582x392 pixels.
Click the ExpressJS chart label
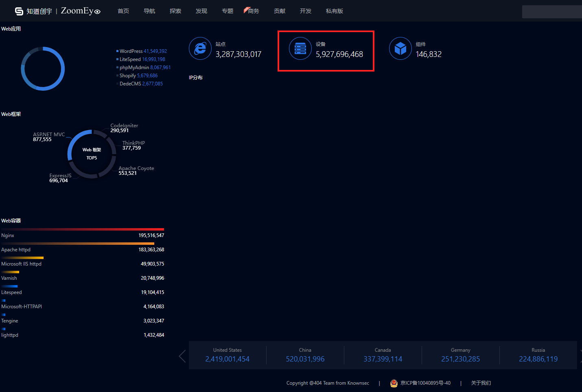[x=60, y=176]
